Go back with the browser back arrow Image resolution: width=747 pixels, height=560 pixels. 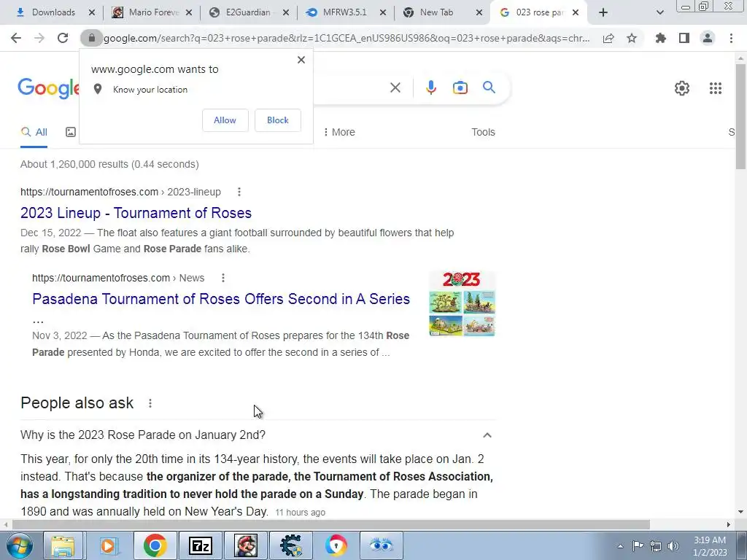16,38
